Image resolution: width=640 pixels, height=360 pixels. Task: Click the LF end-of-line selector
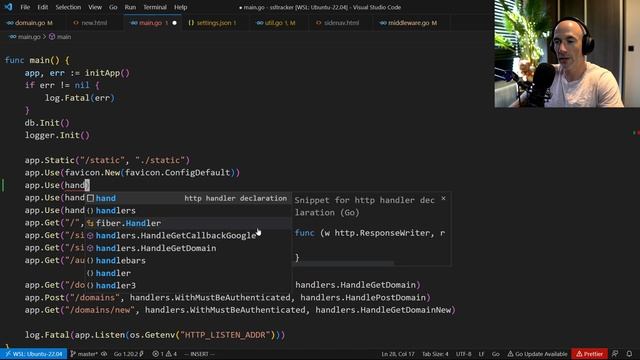(x=481, y=354)
